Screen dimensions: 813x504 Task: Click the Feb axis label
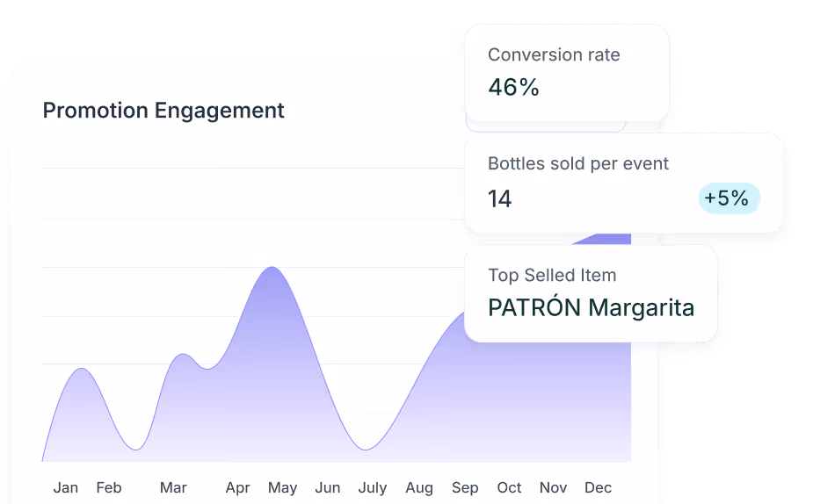click(109, 487)
